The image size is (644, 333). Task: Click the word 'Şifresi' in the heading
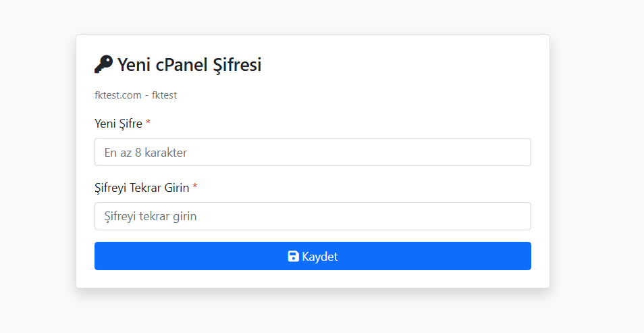click(237, 65)
